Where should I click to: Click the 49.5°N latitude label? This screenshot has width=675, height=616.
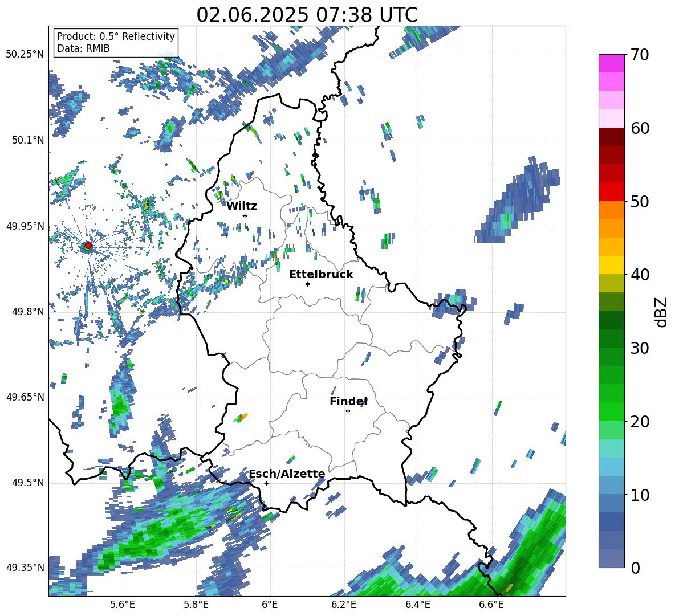(28, 483)
